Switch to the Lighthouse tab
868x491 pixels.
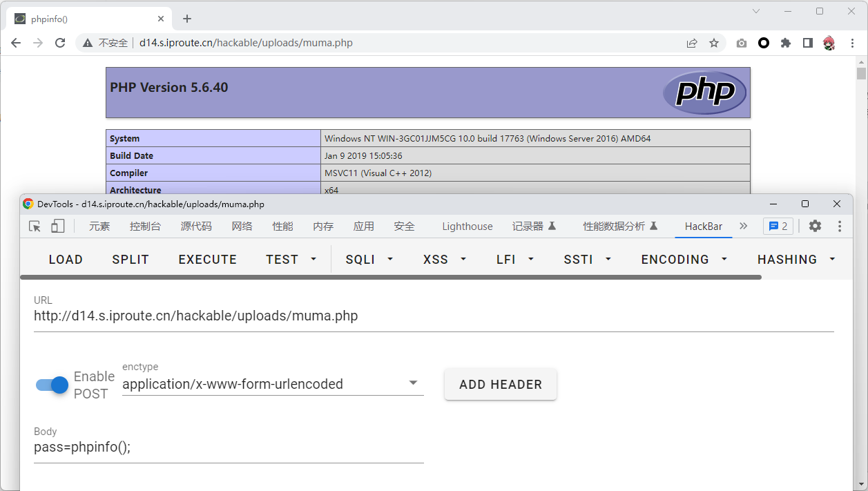click(467, 227)
